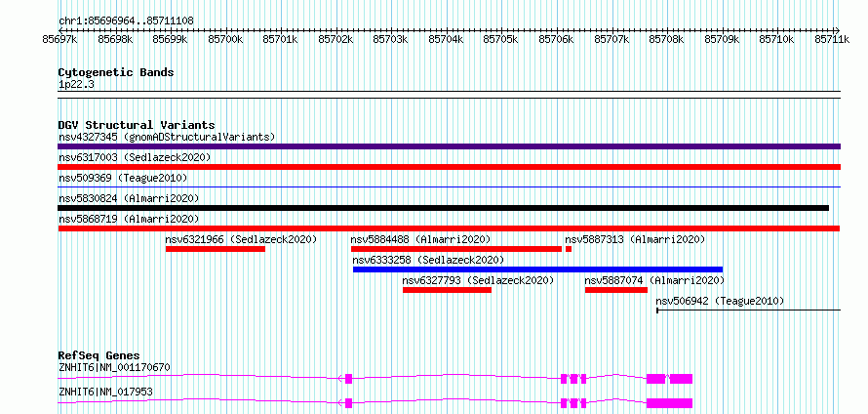Click the 85711k ruler label

(832, 39)
